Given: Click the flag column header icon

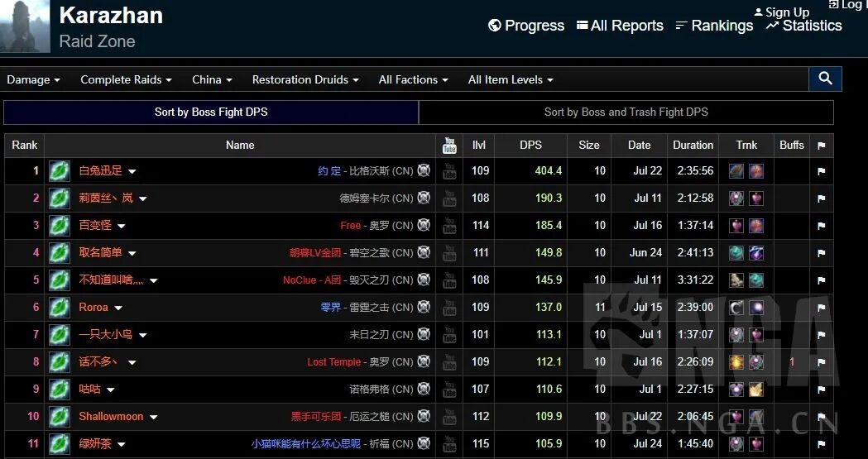Looking at the screenshot, I should (822, 146).
